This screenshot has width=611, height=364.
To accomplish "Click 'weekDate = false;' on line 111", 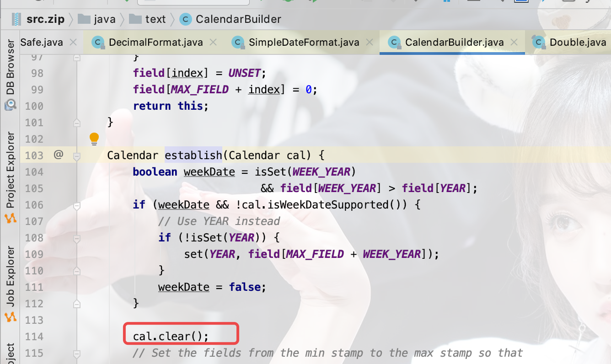I will [x=212, y=287].
